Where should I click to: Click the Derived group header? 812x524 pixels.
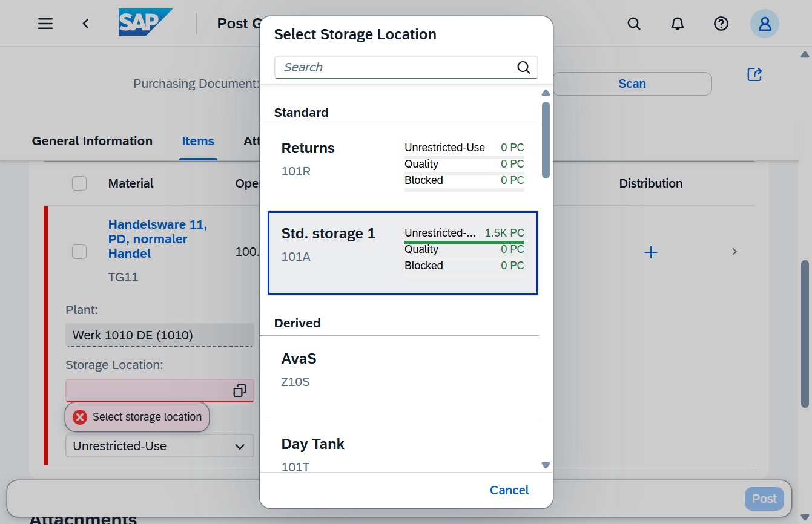click(x=297, y=323)
